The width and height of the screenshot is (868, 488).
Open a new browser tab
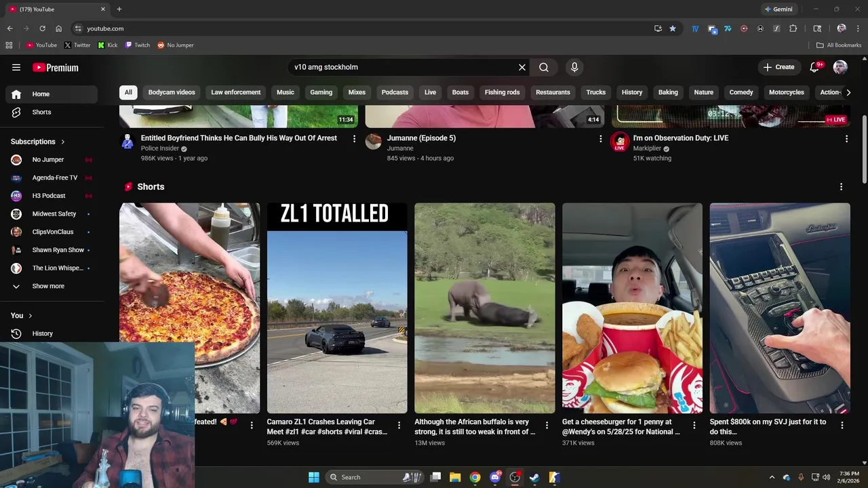(x=119, y=9)
